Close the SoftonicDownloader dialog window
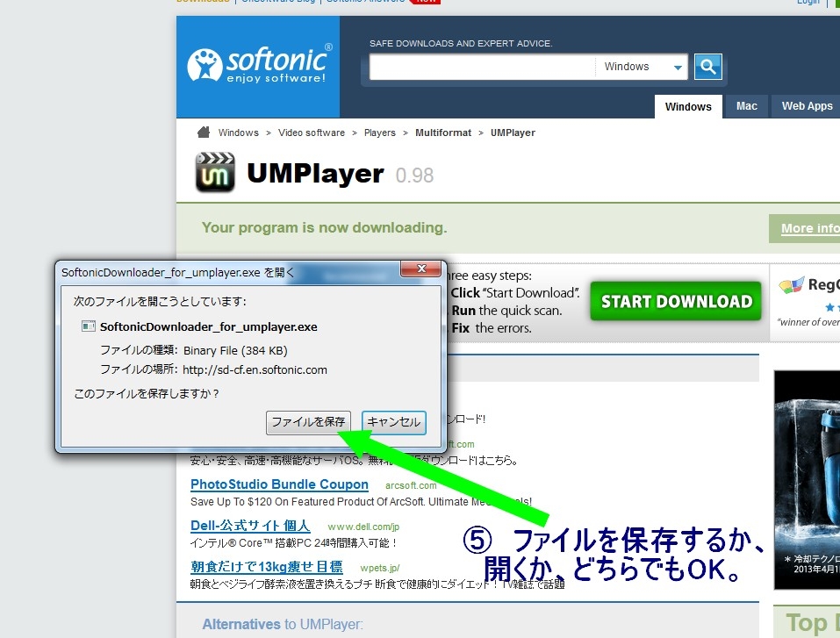840x638 pixels. [x=421, y=269]
